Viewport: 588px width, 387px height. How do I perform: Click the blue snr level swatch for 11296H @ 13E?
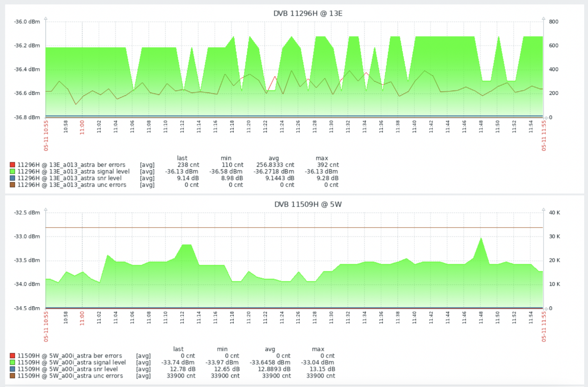point(12,178)
